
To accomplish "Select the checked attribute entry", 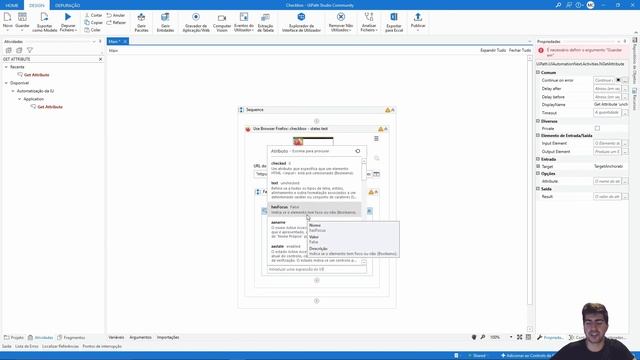I will point(315,168).
